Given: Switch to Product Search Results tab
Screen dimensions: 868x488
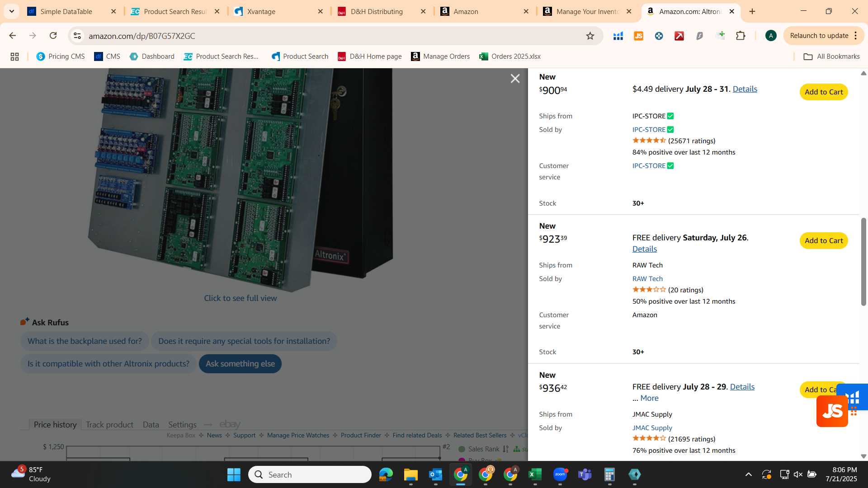Looking at the screenshot, I should [175, 11].
